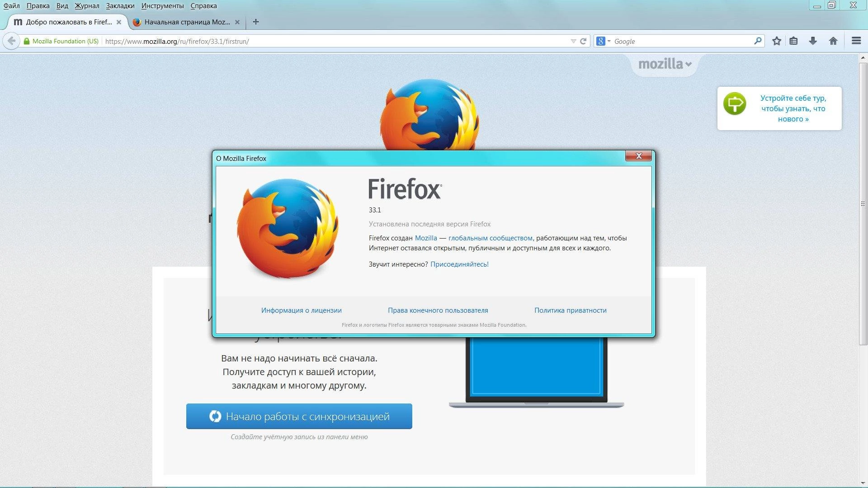Click the Mozilla link in about dialog
The height and width of the screenshot is (488, 868).
426,238
